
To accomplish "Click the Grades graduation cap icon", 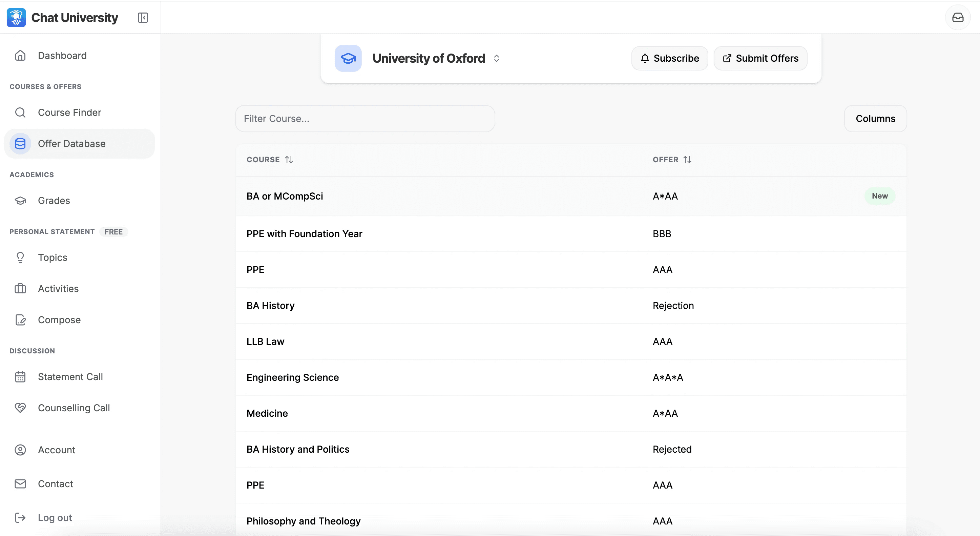I will pos(20,201).
